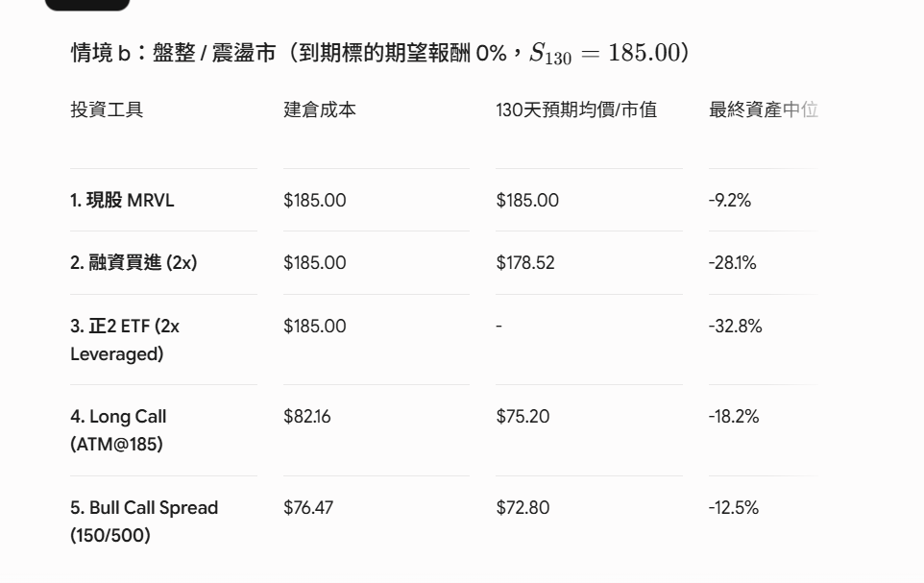
Task: Click the -32.8% leveraged ETF result
Action: [735, 326]
